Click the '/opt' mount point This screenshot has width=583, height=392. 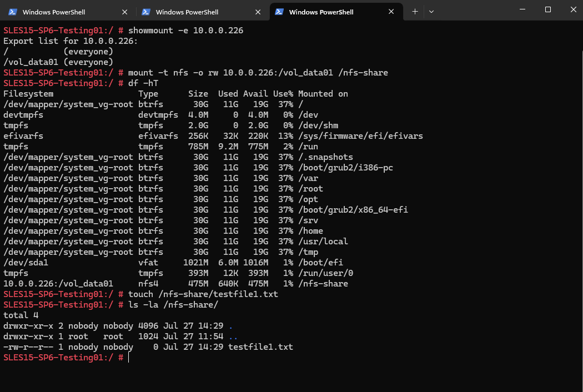click(308, 199)
